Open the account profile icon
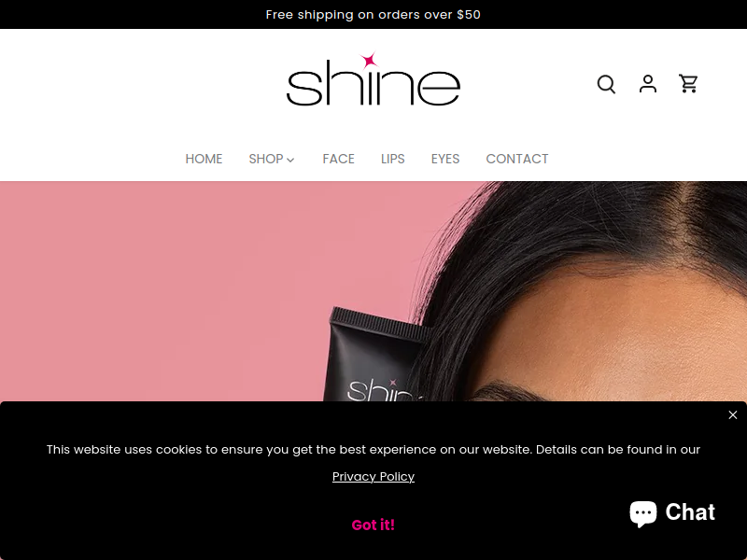Image resolution: width=747 pixels, height=560 pixels. click(647, 84)
